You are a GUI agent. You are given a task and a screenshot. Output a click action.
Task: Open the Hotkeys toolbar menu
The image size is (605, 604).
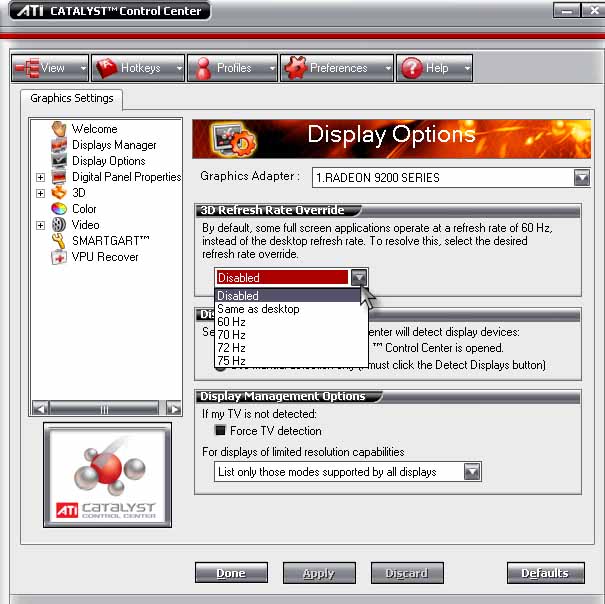[x=138, y=68]
